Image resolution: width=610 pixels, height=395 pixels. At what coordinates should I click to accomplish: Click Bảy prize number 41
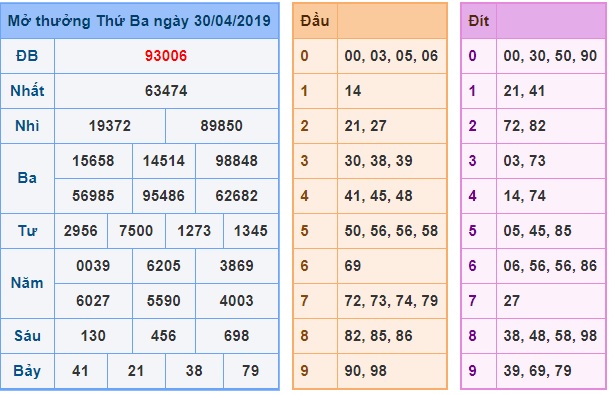tap(81, 371)
